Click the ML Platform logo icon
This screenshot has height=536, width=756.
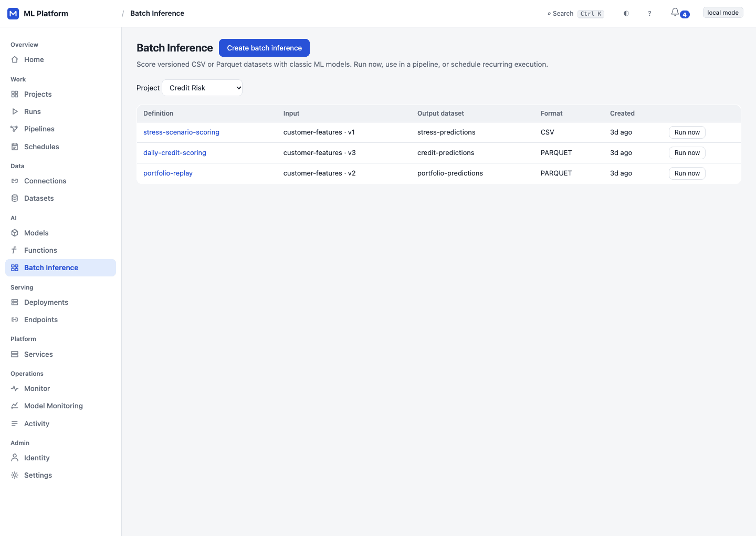coord(13,14)
